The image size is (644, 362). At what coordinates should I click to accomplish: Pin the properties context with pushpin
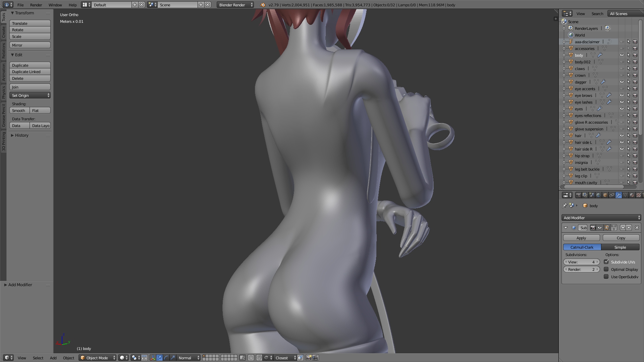pyautogui.click(x=565, y=205)
